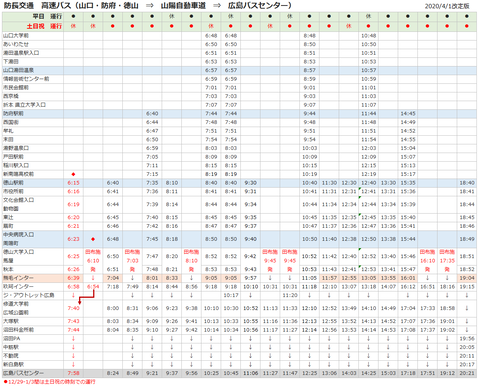Select the 沼田PA stop name
The image size is (480, 391).
12,339
